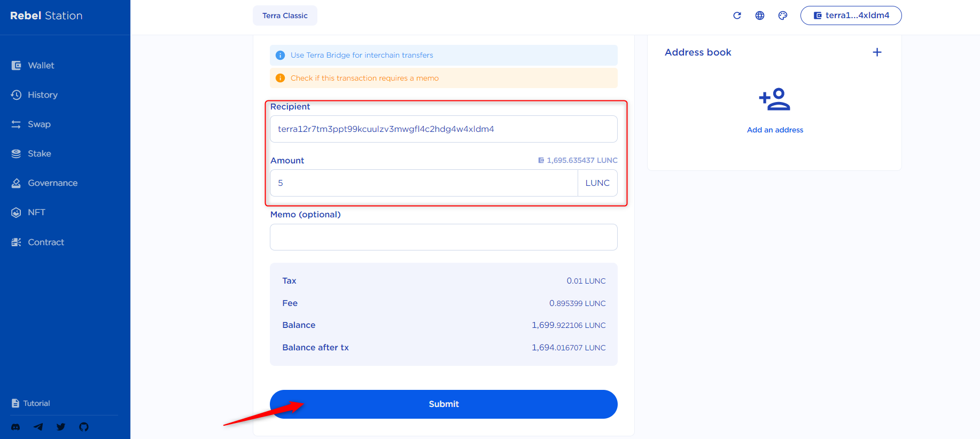
Task: Click the Tax value 0.01 LUNC
Action: (586, 281)
